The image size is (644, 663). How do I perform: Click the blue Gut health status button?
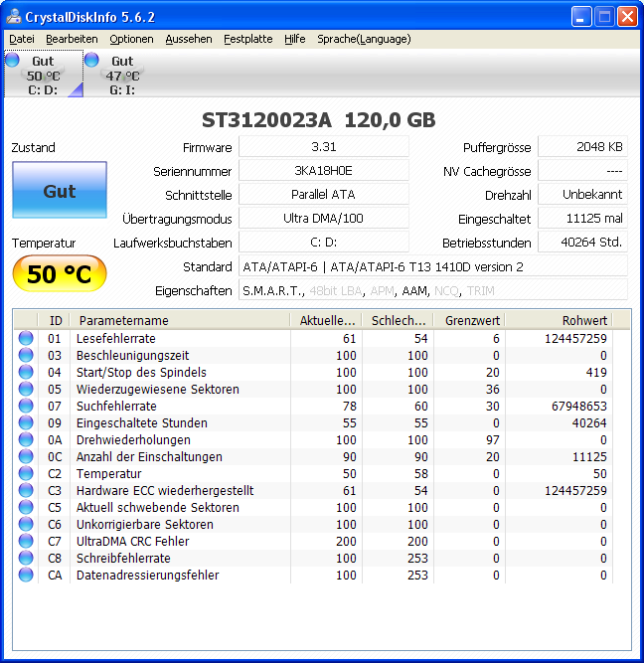60,190
